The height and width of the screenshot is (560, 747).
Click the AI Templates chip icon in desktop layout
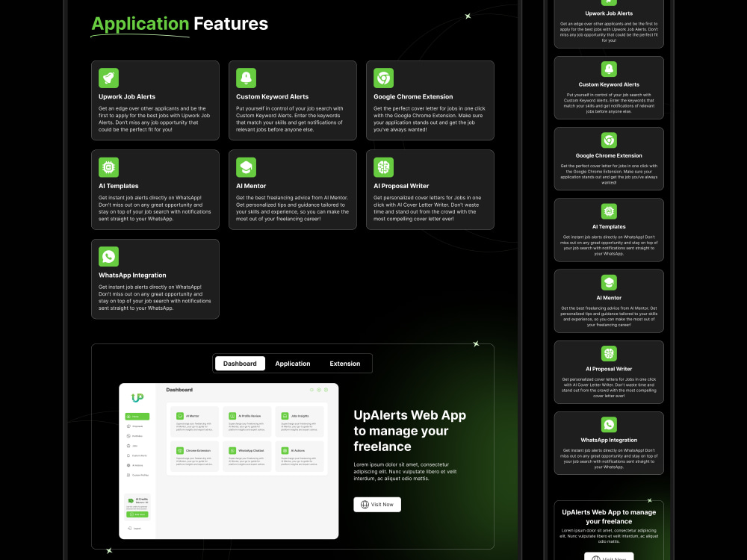(108, 167)
